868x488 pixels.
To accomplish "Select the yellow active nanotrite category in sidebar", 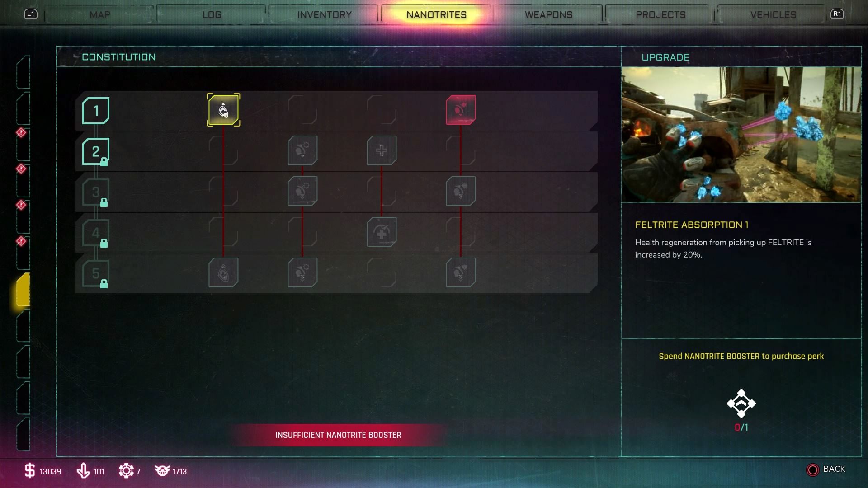I will (23, 290).
